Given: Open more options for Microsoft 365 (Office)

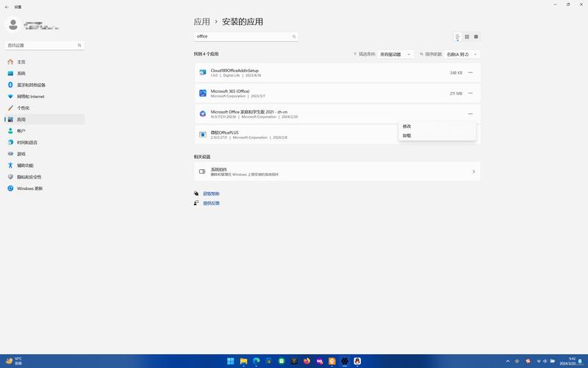Looking at the screenshot, I should pos(470,93).
